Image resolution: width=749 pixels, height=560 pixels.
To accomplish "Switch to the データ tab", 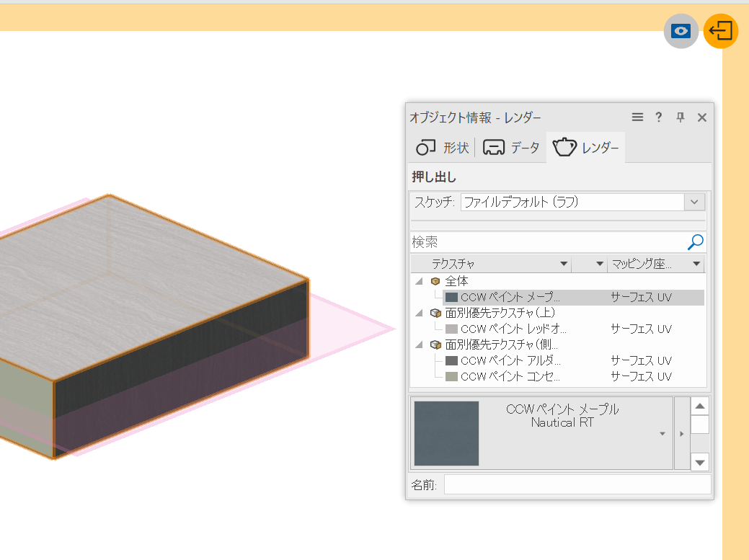I will [511, 148].
